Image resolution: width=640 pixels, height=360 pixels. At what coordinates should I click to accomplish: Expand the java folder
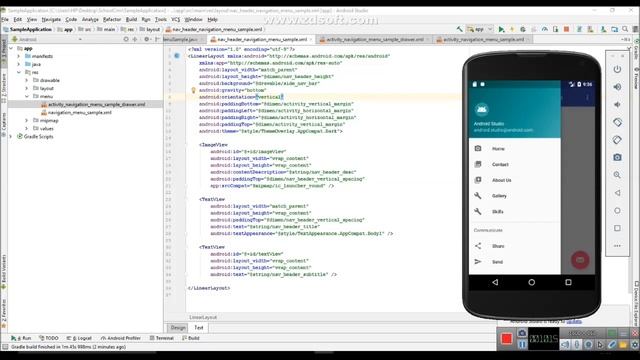coord(18,64)
